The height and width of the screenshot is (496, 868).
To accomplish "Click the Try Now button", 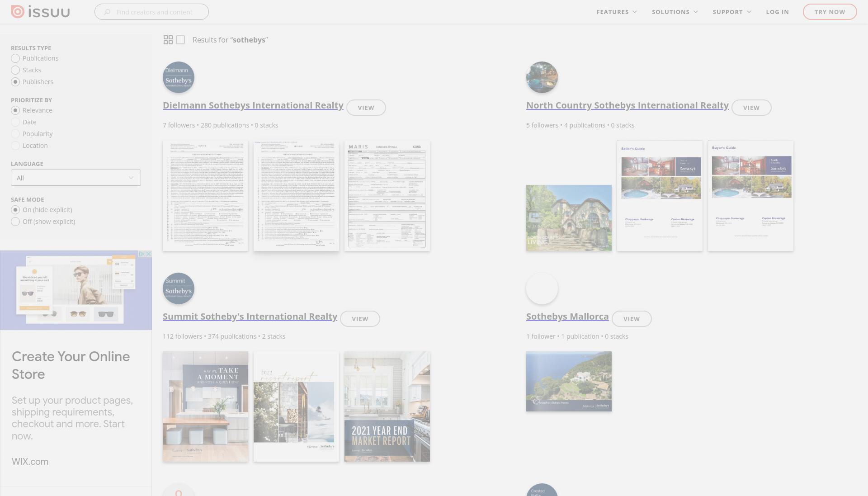I will (830, 12).
